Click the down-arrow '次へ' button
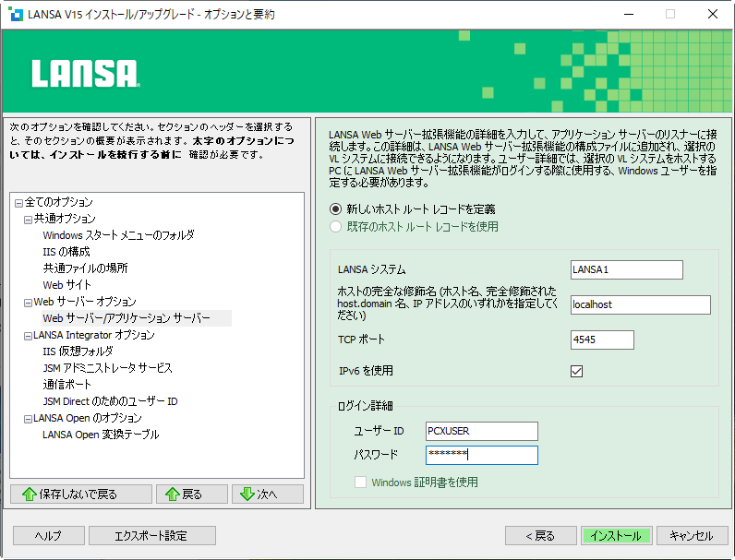This screenshot has height=560, width=735. pyautogui.click(x=268, y=494)
